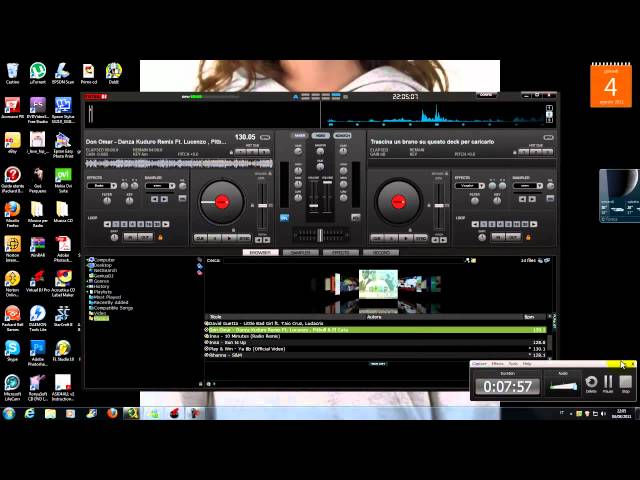
Task: Open left deck Sampler dropdown
Action: click(x=160, y=186)
